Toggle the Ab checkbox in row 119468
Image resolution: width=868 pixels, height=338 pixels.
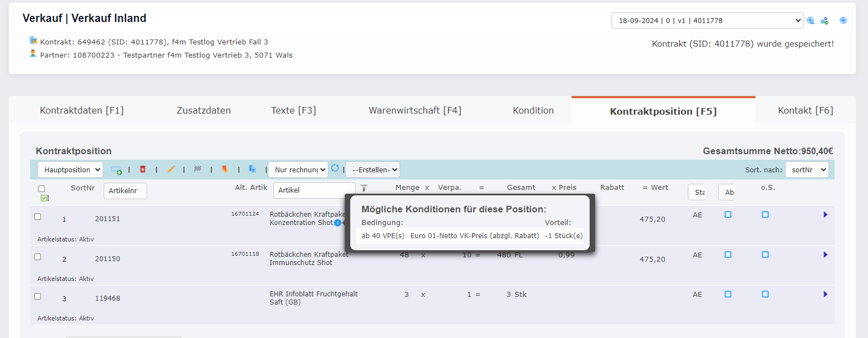(x=728, y=294)
